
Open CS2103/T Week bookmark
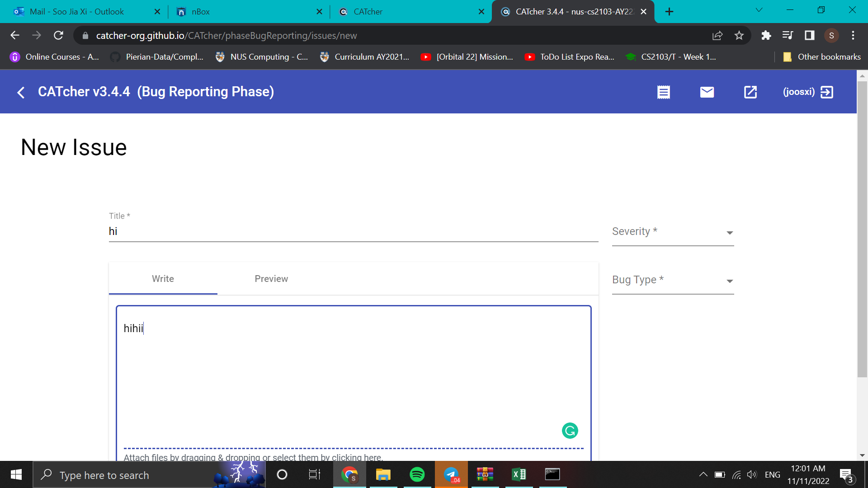[671, 57]
